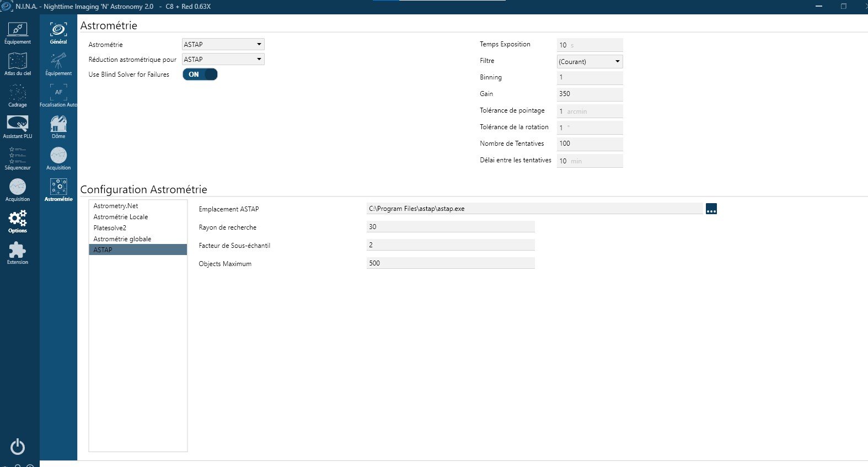Click the Binning input field

590,77
